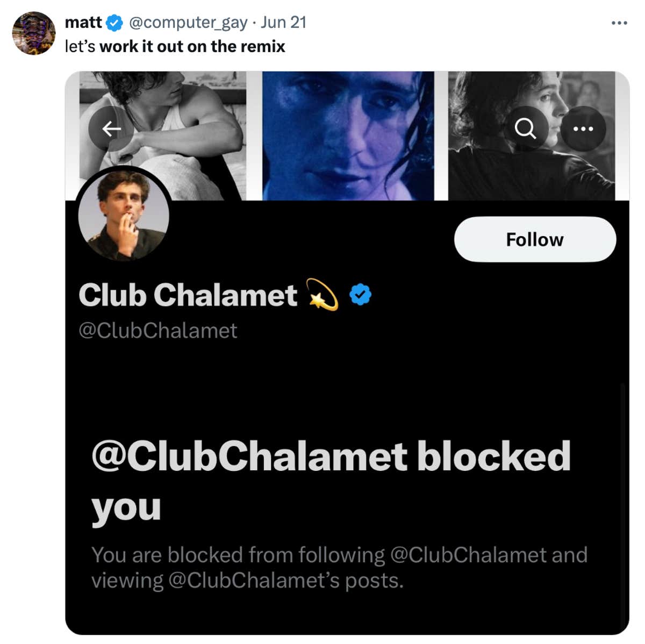This screenshot has height=644, width=645.
Task: Open the Jun 21 timestamp link
Action: click(284, 23)
